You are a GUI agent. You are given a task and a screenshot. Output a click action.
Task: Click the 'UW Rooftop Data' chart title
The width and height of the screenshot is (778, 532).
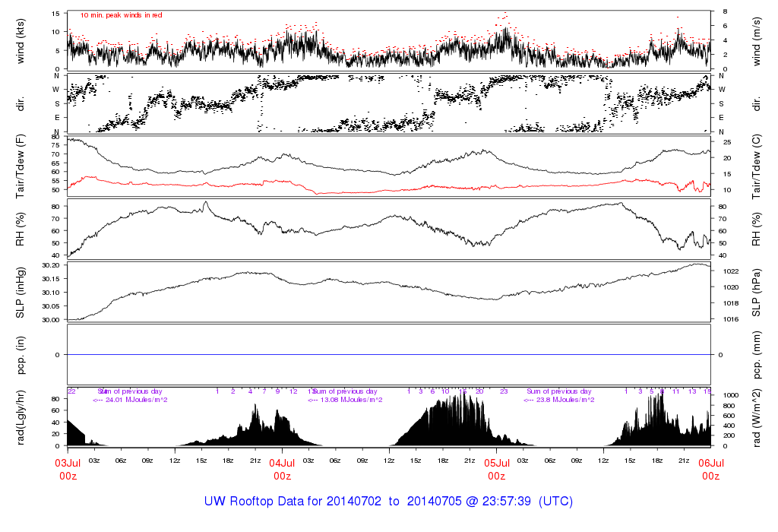pos(388,502)
